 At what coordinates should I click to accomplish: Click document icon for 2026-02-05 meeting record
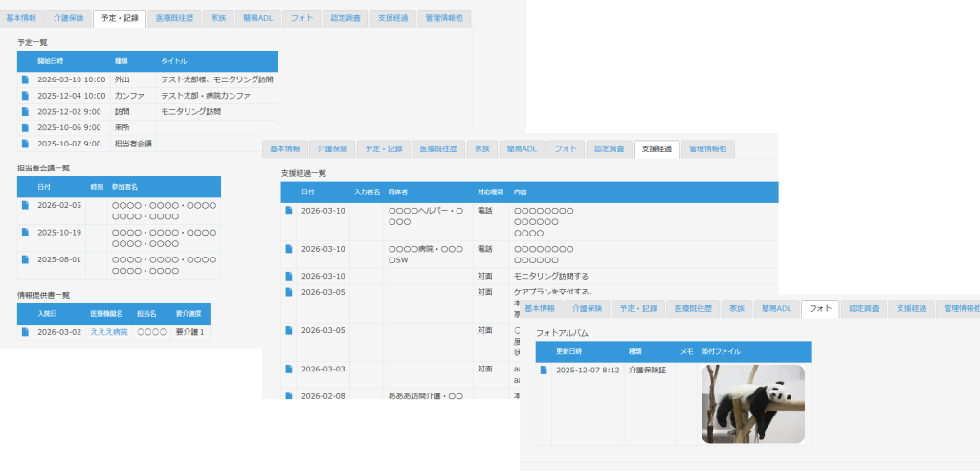tap(26, 205)
